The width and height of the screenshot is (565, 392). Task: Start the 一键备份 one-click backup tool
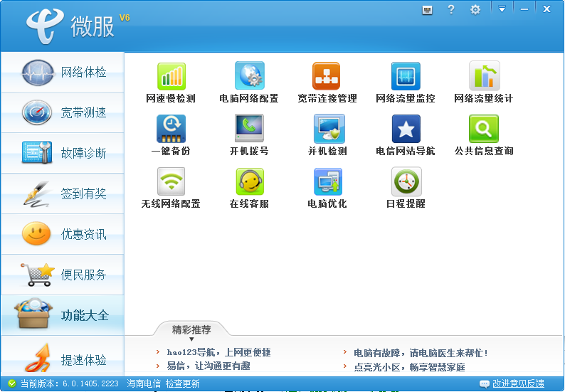[x=171, y=135]
